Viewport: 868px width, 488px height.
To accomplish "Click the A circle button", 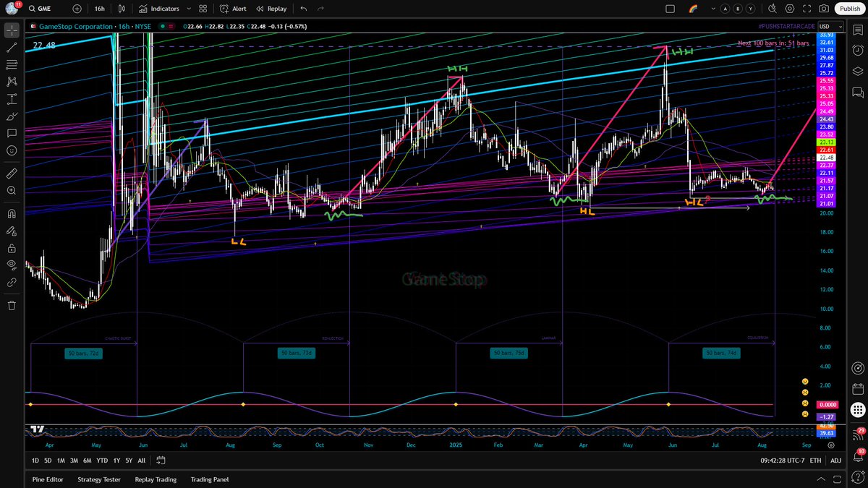I will click(x=726, y=9).
